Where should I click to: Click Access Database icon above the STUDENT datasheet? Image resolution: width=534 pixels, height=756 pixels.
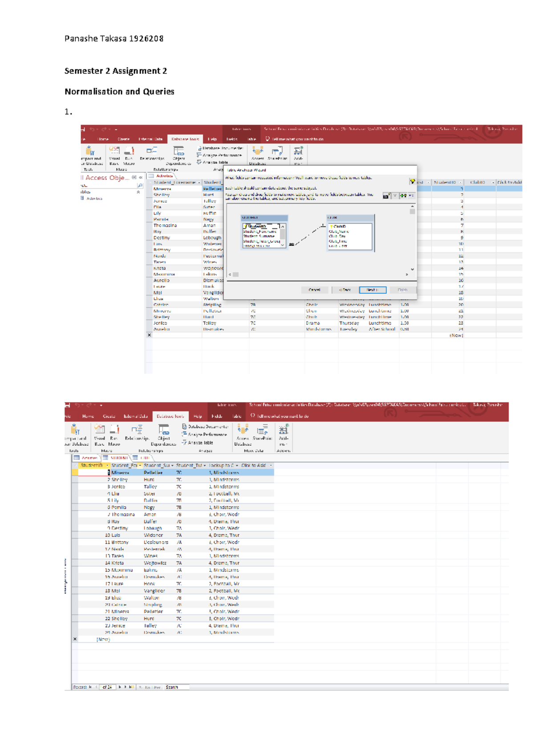pos(243,432)
